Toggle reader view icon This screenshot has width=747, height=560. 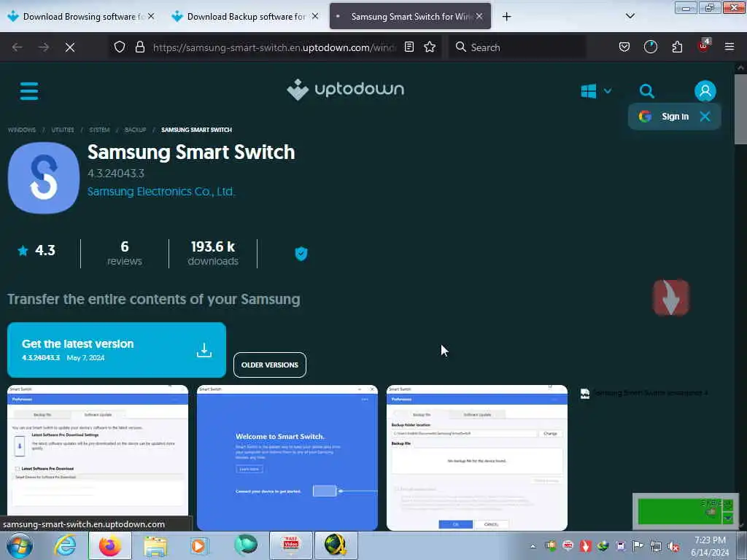pyautogui.click(x=409, y=47)
